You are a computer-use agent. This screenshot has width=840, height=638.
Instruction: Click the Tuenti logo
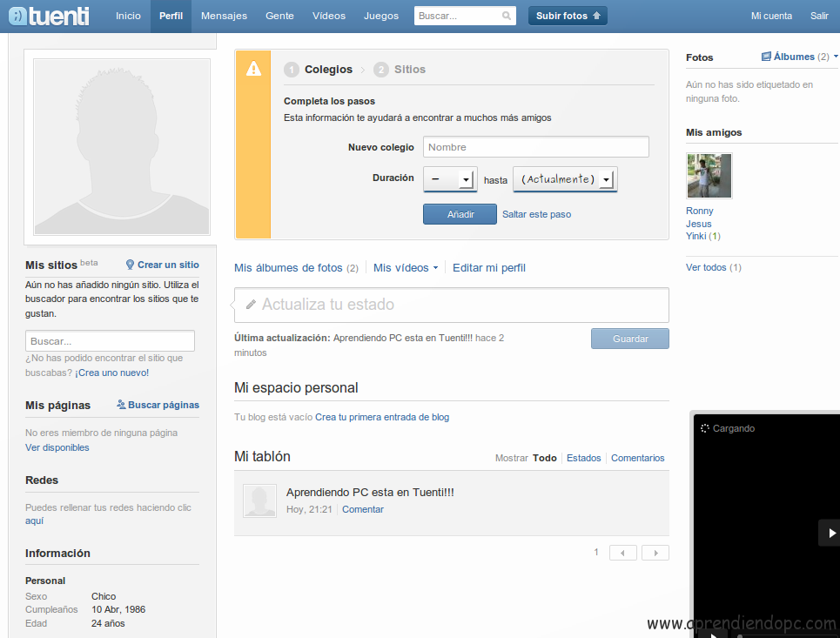pyautogui.click(x=50, y=16)
